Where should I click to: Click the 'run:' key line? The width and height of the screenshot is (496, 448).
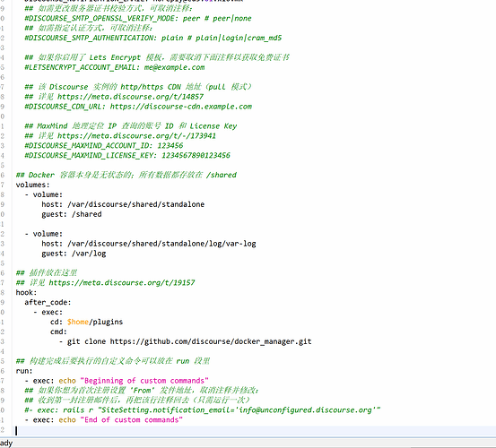[24, 371]
